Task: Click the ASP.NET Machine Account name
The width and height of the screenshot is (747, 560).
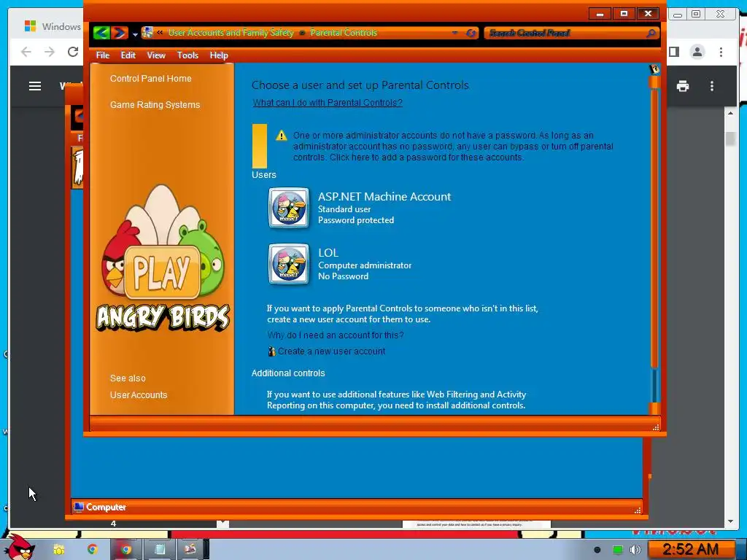Action: 384,197
